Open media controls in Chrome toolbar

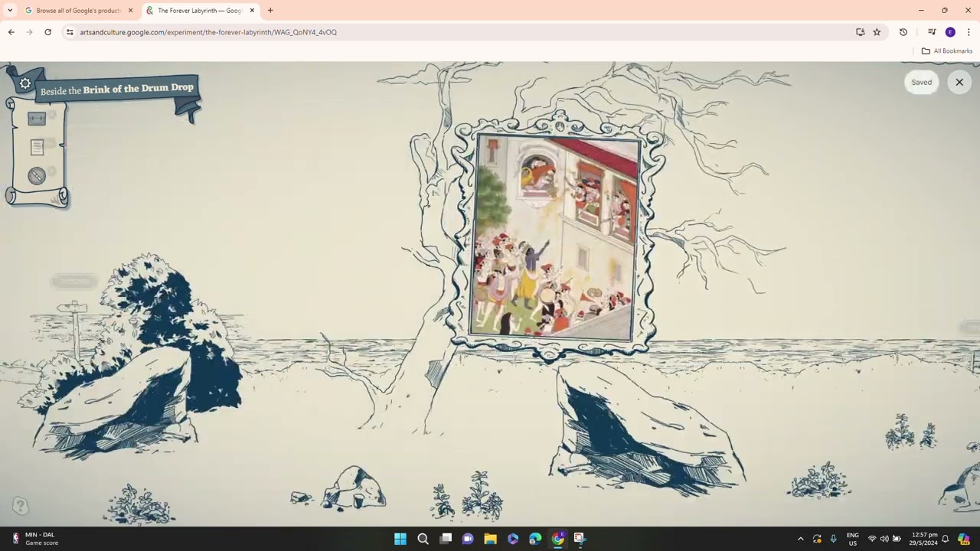932,32
